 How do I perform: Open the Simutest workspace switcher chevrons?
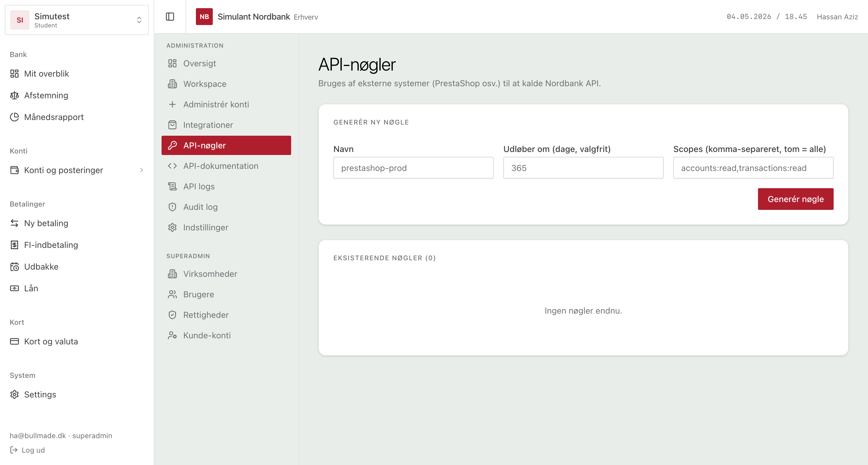[x=139, y=20]
